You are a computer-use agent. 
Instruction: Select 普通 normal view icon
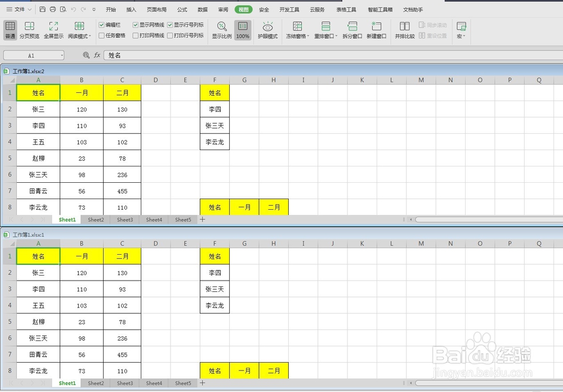(x=10, y=30)
